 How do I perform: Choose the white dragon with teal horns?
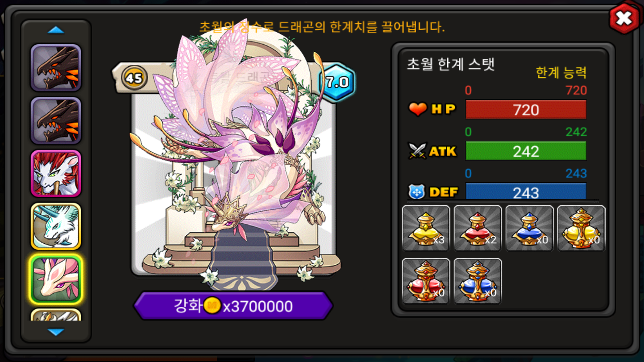[x=56, y=226]
